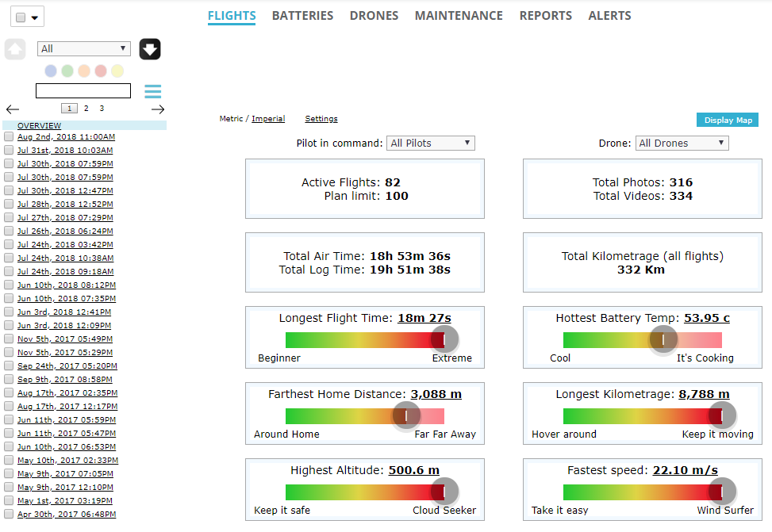Check the Jul 27th, 2018 07:29PM flight checkbox
Screen dimensions: 772x532
9,217
